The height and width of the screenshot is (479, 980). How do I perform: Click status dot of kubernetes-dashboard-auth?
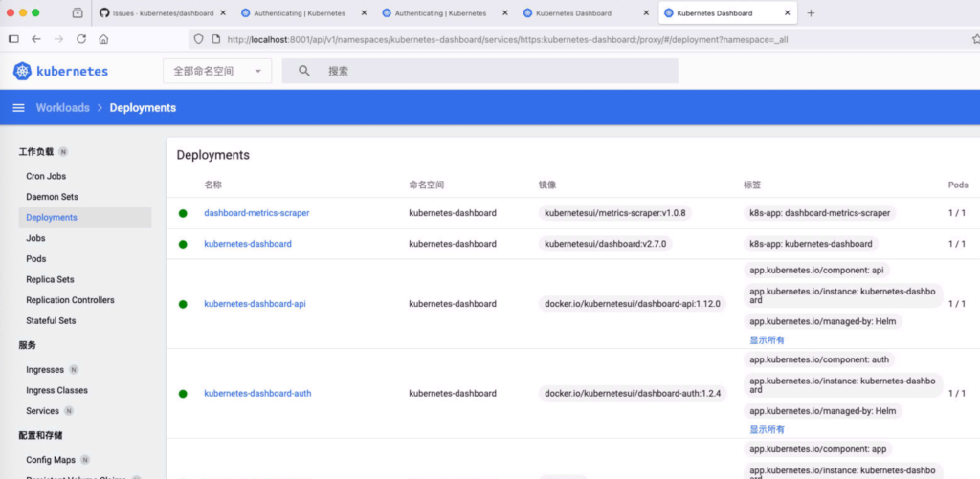(x=183, y=394)
